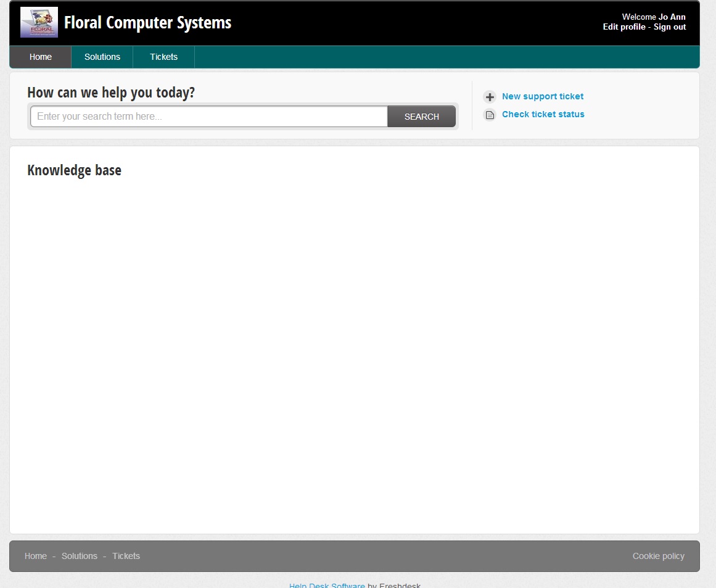The image size is (716, 588).
Task: Click the Knowledge base heading
Action: 75,170
